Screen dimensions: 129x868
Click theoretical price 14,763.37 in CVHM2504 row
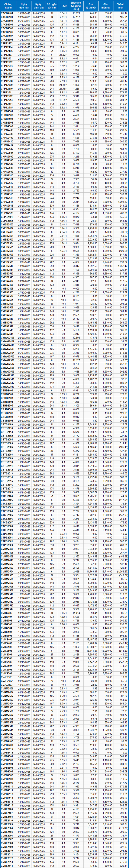(91, 572)
